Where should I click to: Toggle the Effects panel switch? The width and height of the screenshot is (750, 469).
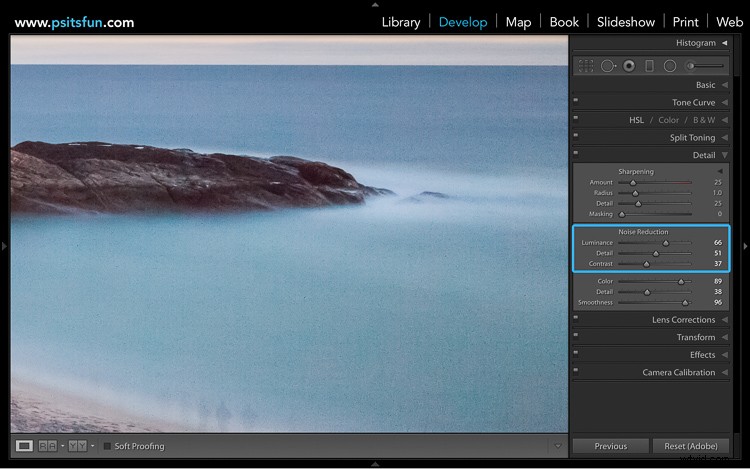(576, 353)
